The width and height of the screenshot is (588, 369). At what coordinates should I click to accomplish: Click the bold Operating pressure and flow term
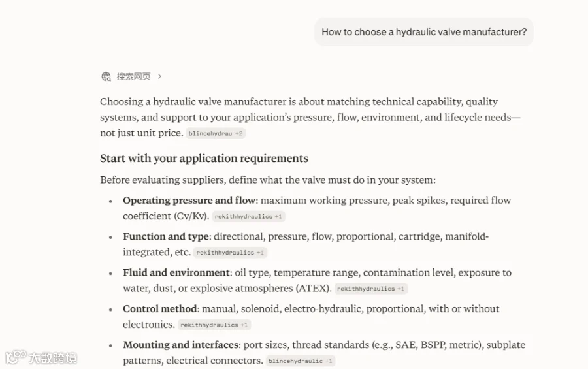[x=189, y=201]
